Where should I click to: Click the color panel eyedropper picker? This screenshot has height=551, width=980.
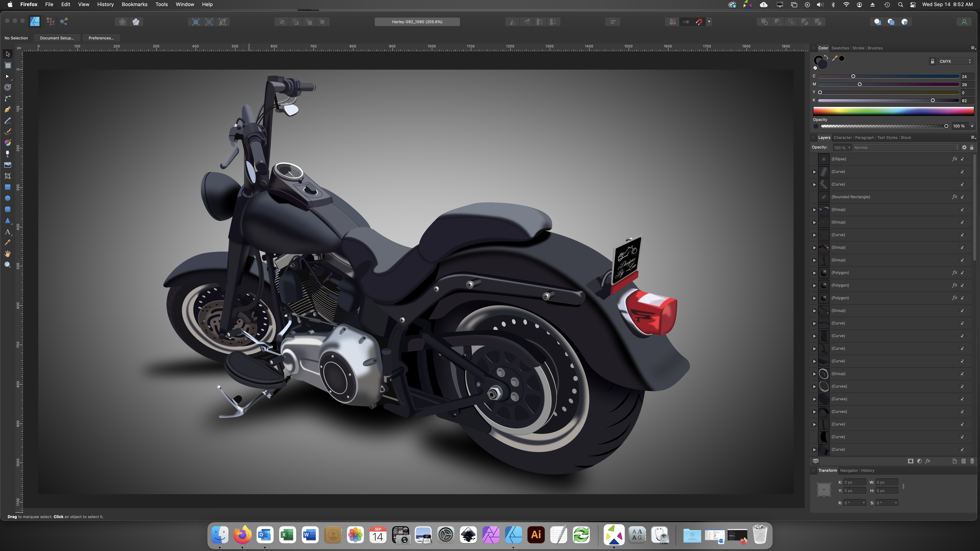click(x=835, y=58)
